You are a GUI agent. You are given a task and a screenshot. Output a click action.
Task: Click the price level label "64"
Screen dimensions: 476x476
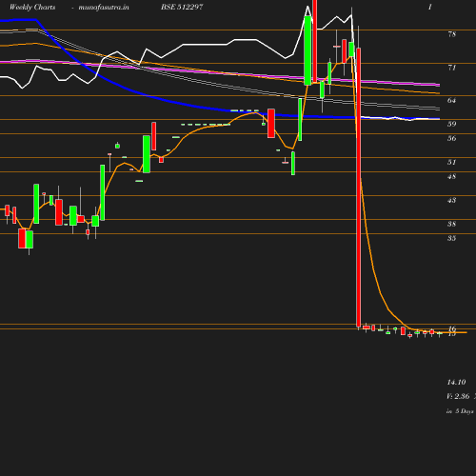point(452,100)
